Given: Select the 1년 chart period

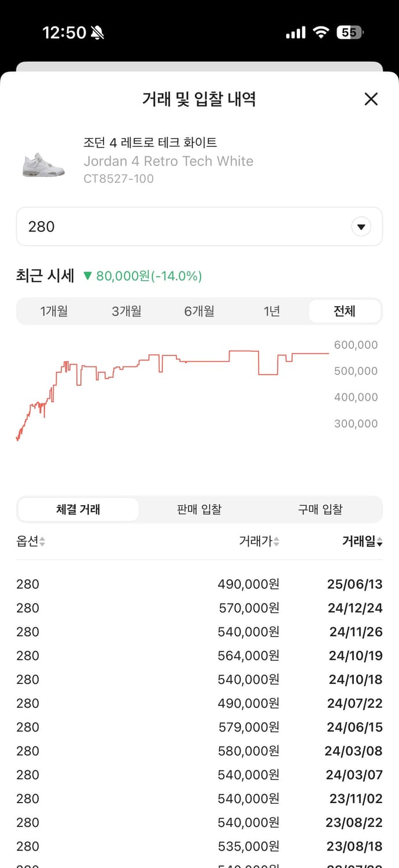Looking at the screenshot, I should tap(272, 311).
